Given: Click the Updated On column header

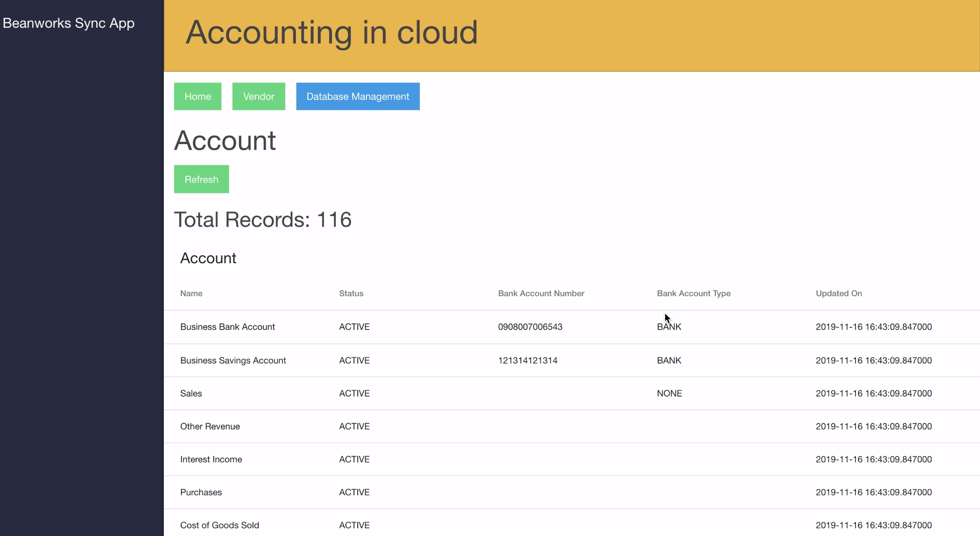Looking at the screenshot, I should (x=838, y=294).
